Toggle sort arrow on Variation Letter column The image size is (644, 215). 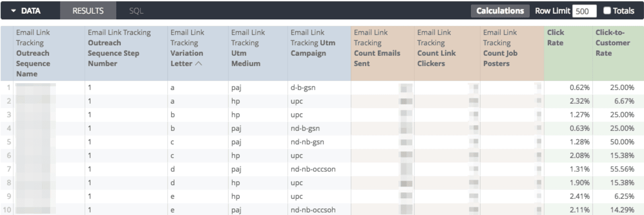[x=198, y=64]
